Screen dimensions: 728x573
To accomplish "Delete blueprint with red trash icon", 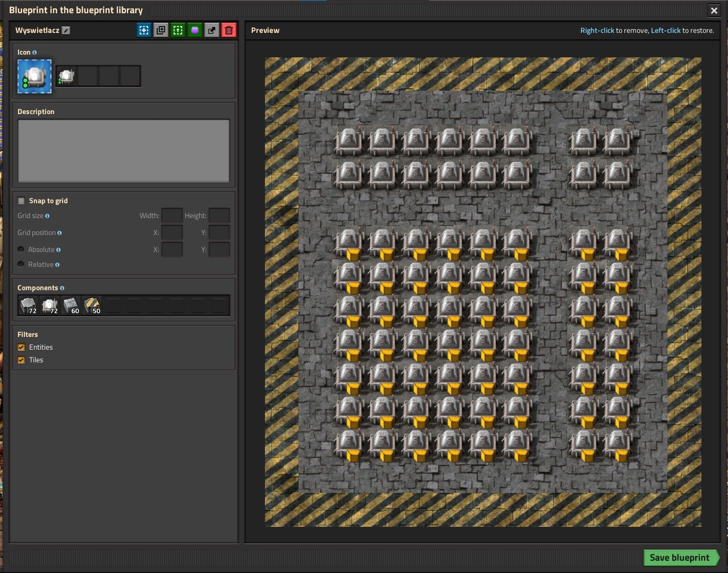I will pyautogui.click(x=229, y=30).
